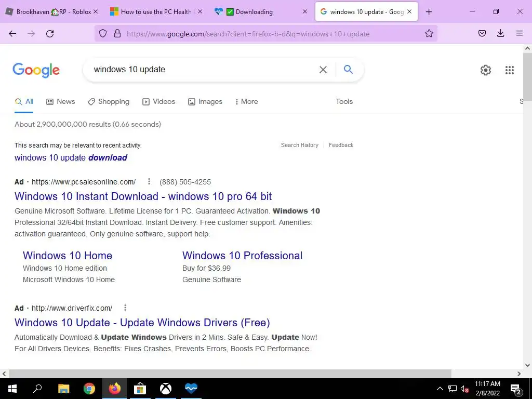Open PC Health Check in taskbar
The height and width of the screenshot is (399, 532).
click(191, 389)
